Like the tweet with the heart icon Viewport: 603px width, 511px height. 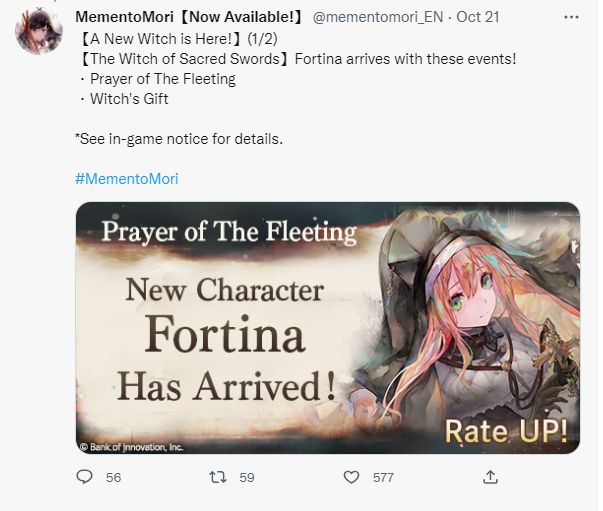(351, 478)
